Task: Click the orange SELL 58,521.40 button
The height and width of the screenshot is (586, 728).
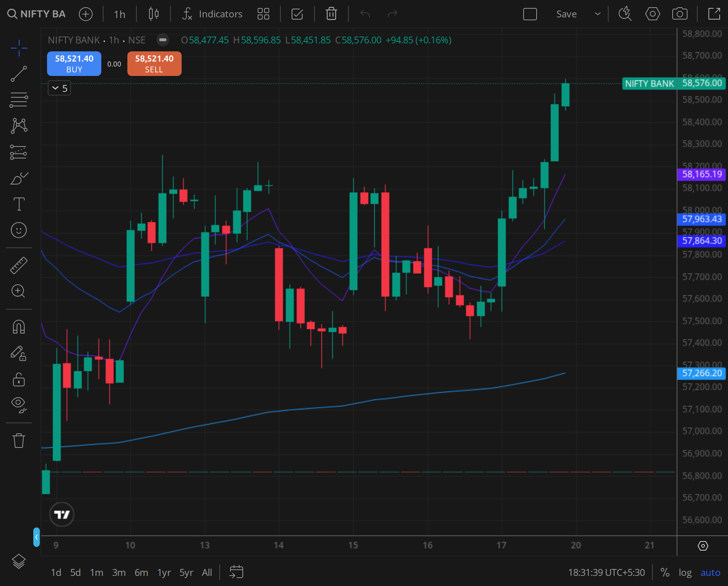Action: [155, 64]
